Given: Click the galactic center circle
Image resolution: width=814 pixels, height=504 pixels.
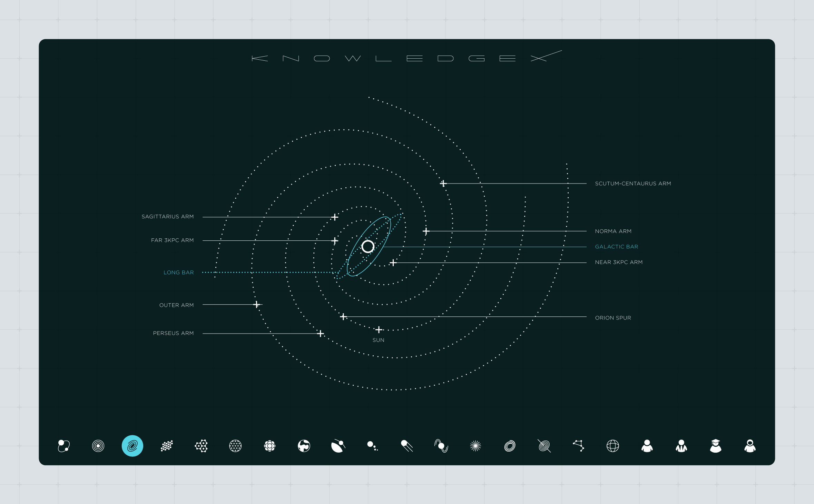Looking at the screenshot, I should (x=368, y=247).
